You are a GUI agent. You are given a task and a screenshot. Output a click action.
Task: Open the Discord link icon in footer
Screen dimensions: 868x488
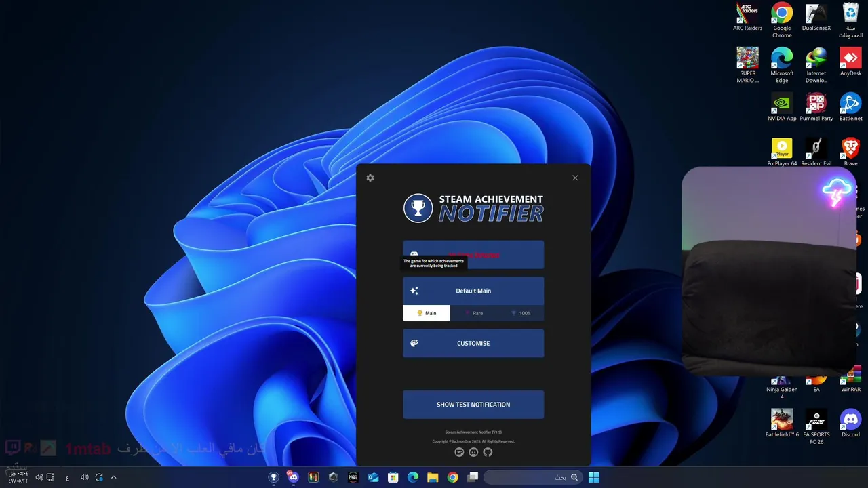click(x=473, y=452)
